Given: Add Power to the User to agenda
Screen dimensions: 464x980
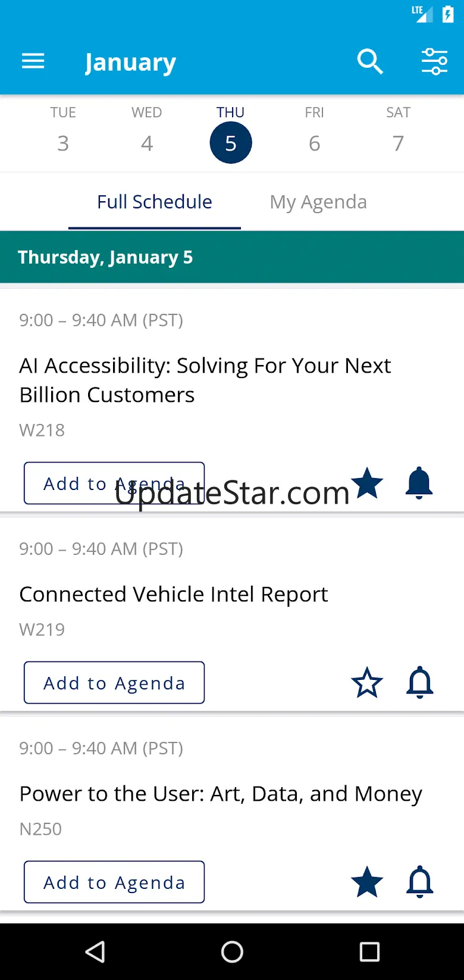Looking at the screenshot, I should (x=114, y=882).
